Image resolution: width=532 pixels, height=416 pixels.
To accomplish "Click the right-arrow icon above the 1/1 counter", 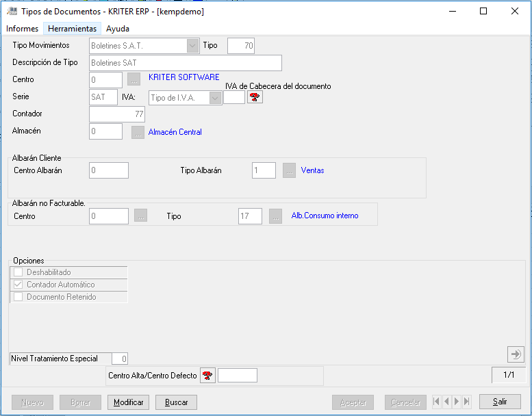I will pyautogui.click(x=516, y=354).
